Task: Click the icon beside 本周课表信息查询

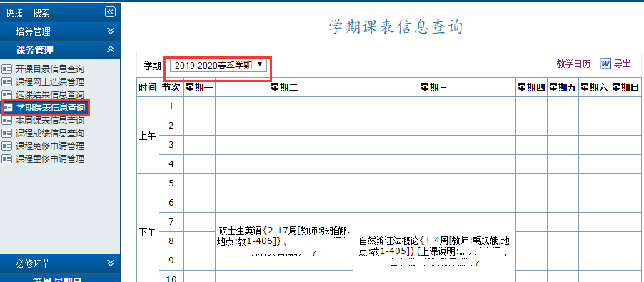Action: pyautogui.click(x=7, y=121)
